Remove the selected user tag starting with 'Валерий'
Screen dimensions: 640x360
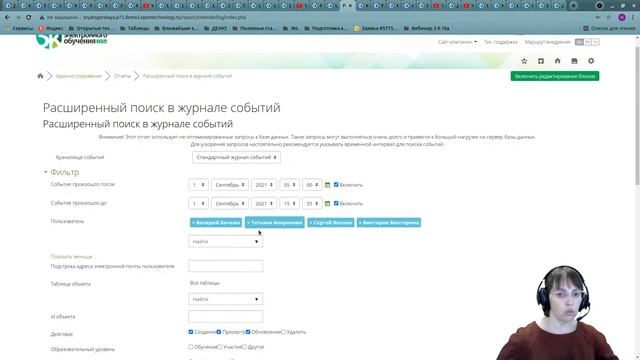216,222
